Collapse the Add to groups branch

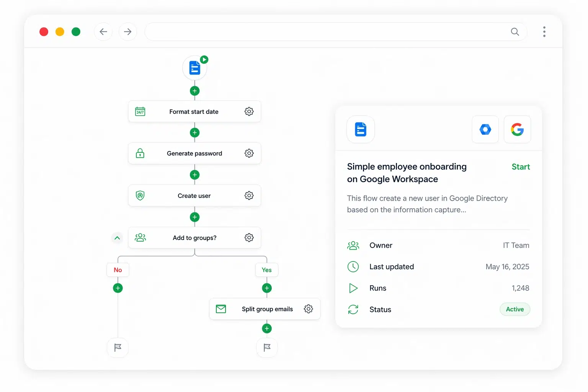click(x=118, y=238)
